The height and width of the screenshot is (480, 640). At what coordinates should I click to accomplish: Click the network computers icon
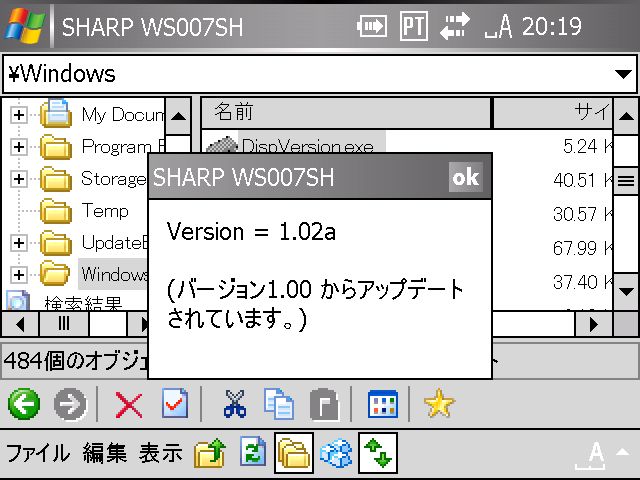(x=336, y=453)
